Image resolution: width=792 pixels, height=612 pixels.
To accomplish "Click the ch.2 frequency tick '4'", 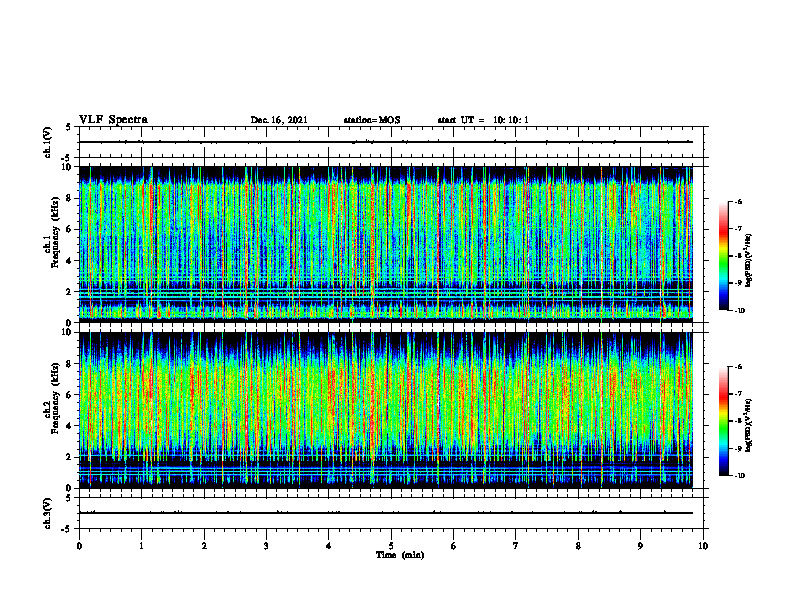I will tap(70, 426).
